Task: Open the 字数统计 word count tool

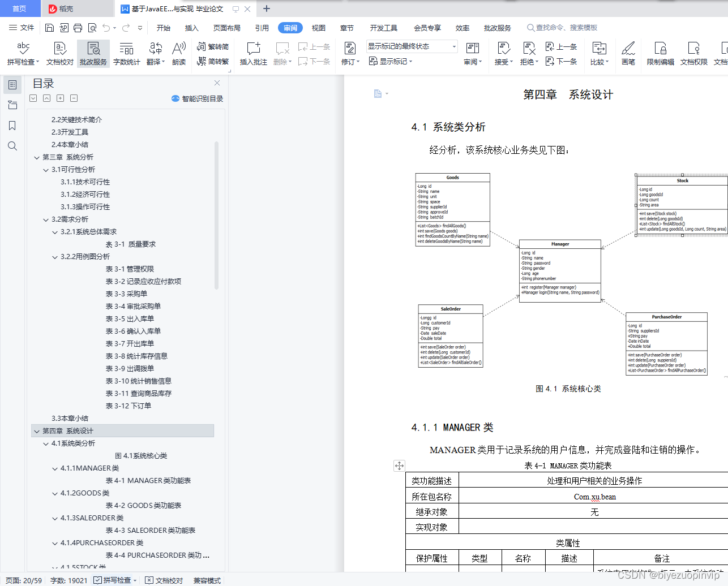Action: click(x=126, y=54)
